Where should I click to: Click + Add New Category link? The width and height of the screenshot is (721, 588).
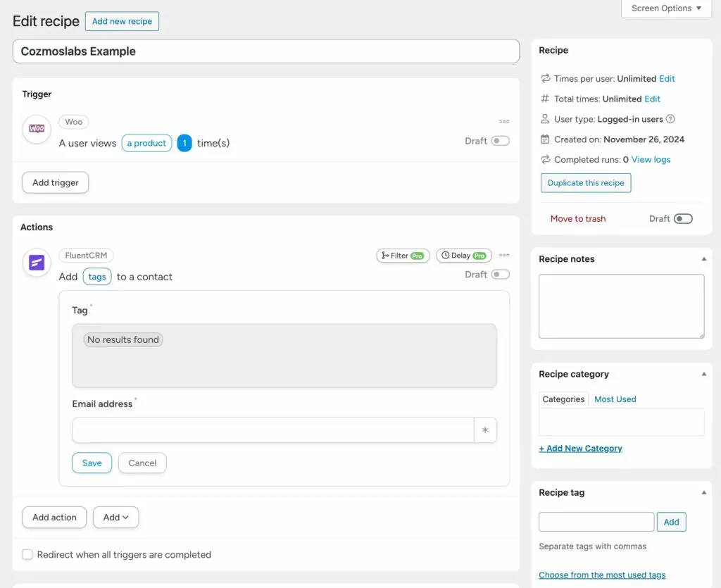pos(580,449)
